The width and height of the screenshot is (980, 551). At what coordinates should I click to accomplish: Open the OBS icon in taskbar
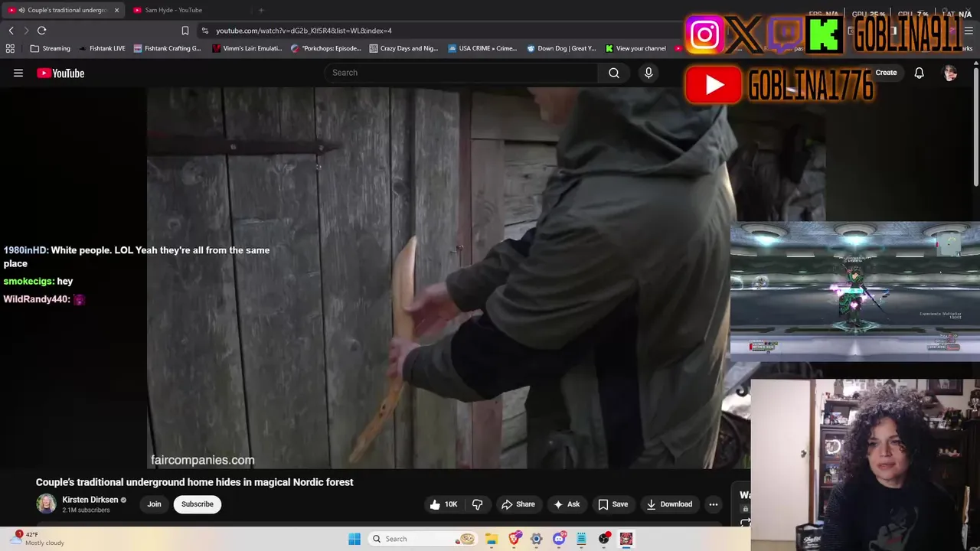tap(604, 539)
